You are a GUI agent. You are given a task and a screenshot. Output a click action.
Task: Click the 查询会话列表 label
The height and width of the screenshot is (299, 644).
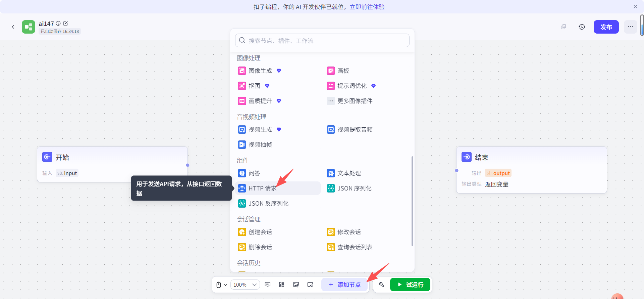coord(355,247)
